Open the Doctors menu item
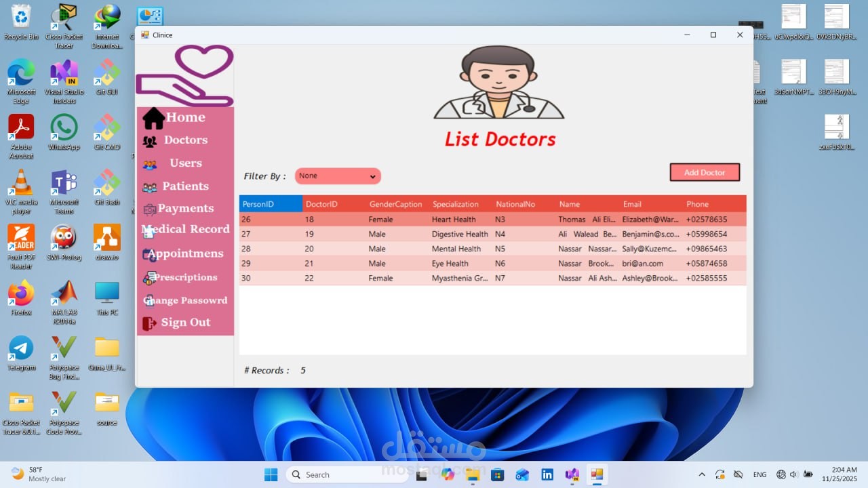The image size is (868, 488). (185, 140)
